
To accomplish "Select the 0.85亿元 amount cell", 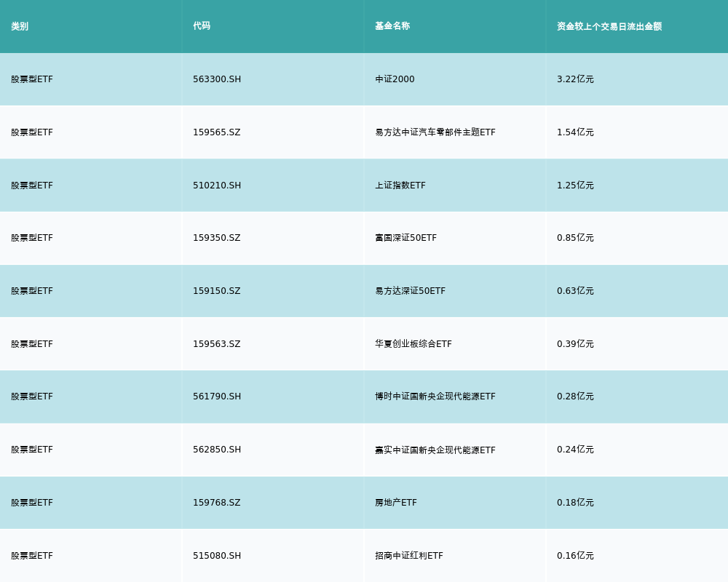I will pos(575,238).
